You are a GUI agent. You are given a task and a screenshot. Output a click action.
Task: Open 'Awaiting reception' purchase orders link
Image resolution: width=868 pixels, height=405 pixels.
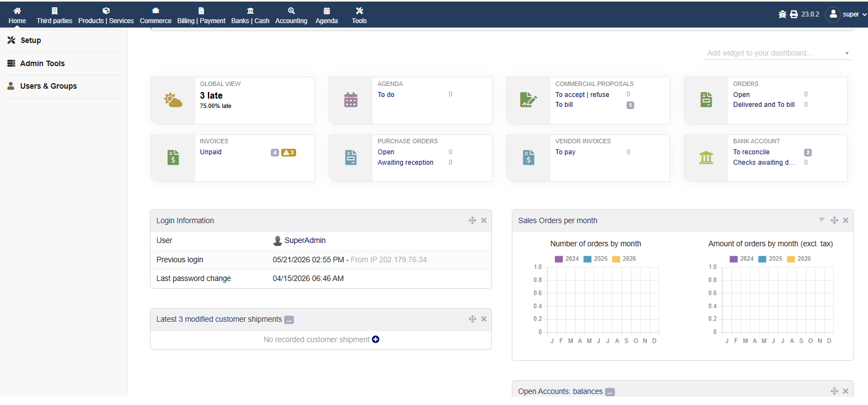(405, 163)
